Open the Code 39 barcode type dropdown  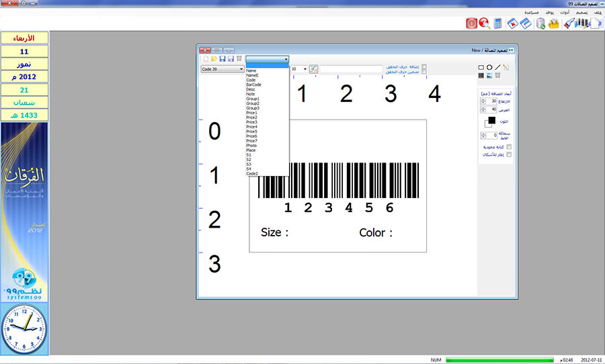coord(223,69)
